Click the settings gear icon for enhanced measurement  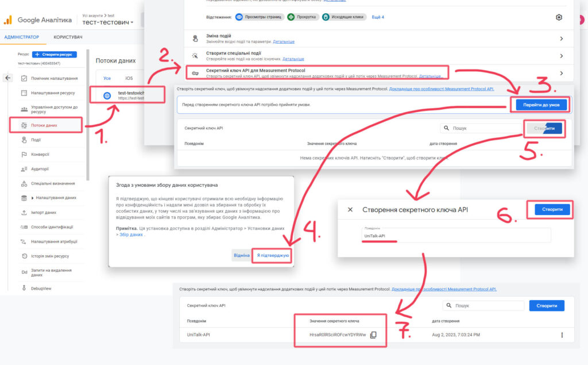pyautogui.click(x=559, y=17)
